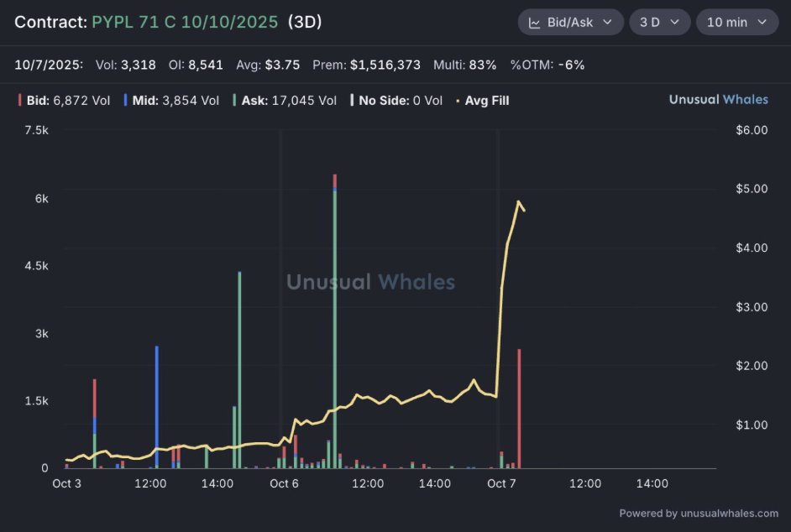The image size is (791, 532).
Task: Click the peak of the yellow Avg Fill line
Action: [x=519, y=201]
